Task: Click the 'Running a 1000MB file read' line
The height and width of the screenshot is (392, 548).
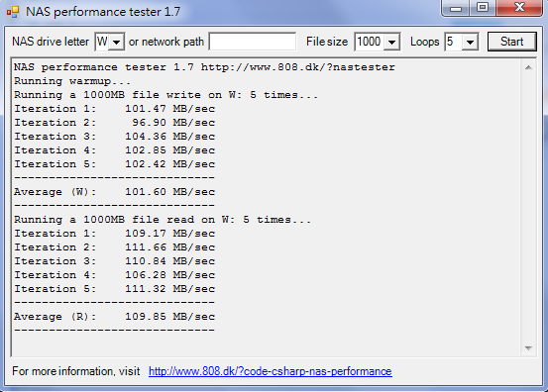Action: point(163,220)
